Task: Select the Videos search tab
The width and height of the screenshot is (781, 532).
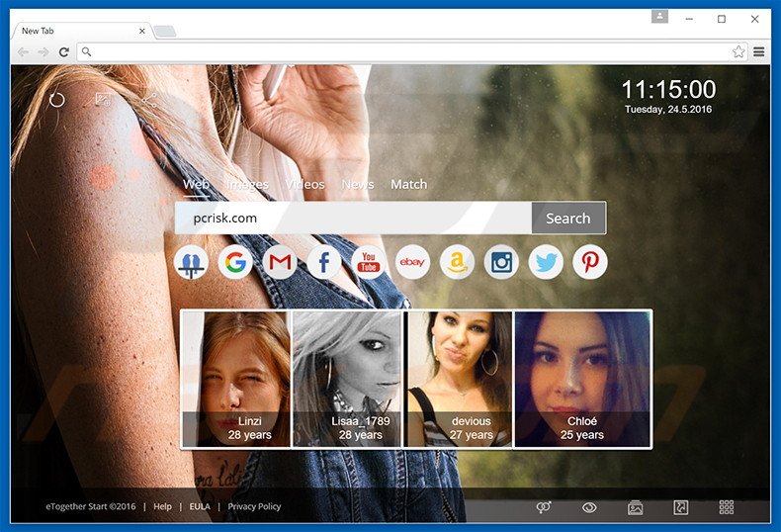Action: coord(305,184)
